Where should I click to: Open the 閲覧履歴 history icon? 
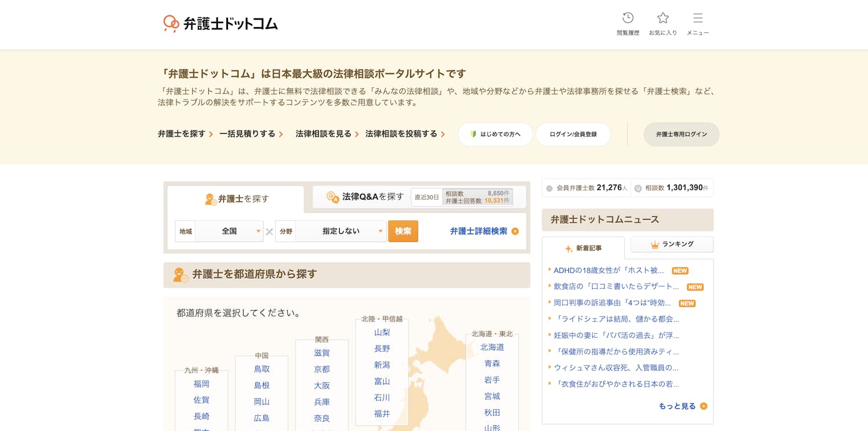point(628,19)
